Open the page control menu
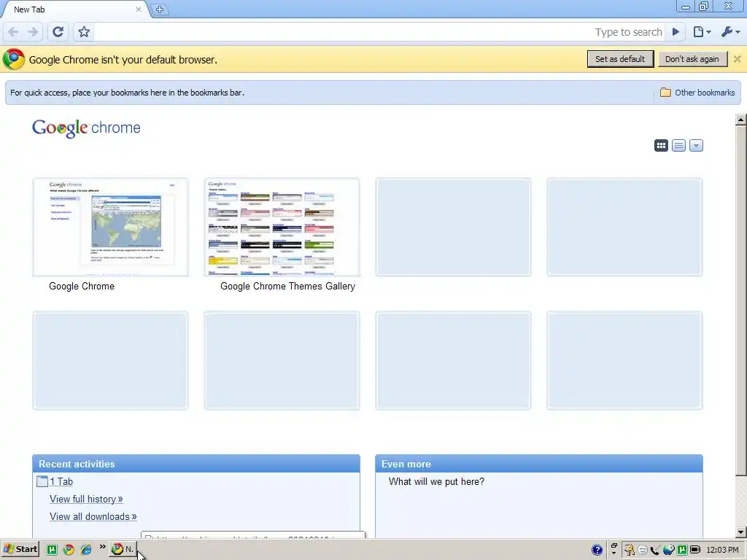This screenshot has width=747, height=560. point(702,32)
